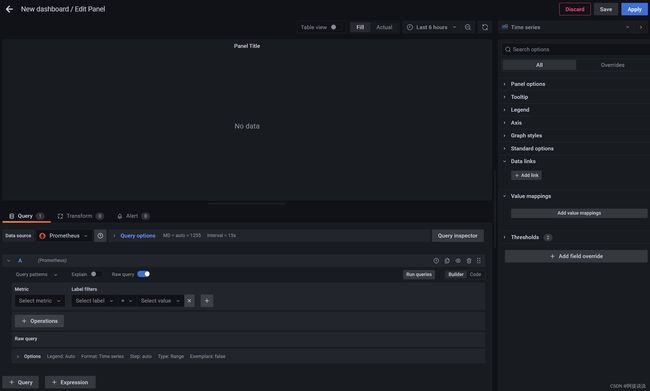Open the Query inspector
Viewport: 650px width, 391px height.
458,236
